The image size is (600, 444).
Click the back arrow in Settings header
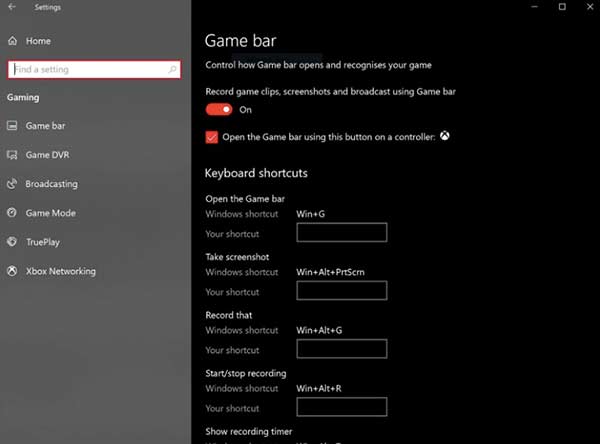[x=12, y=7]
